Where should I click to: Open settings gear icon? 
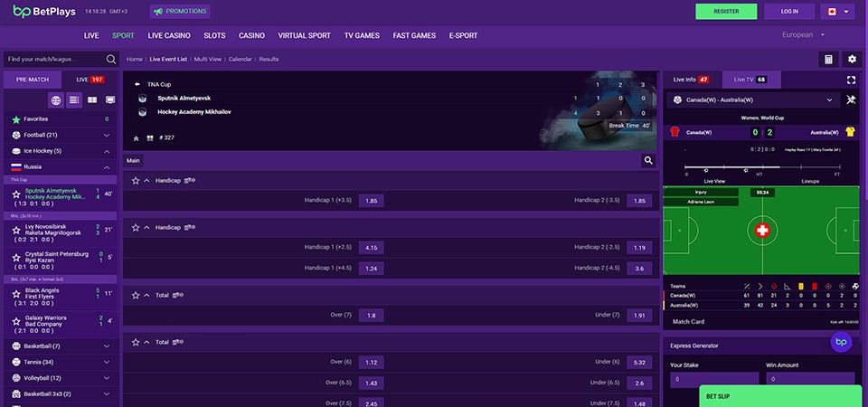click(x=852, y=60)
